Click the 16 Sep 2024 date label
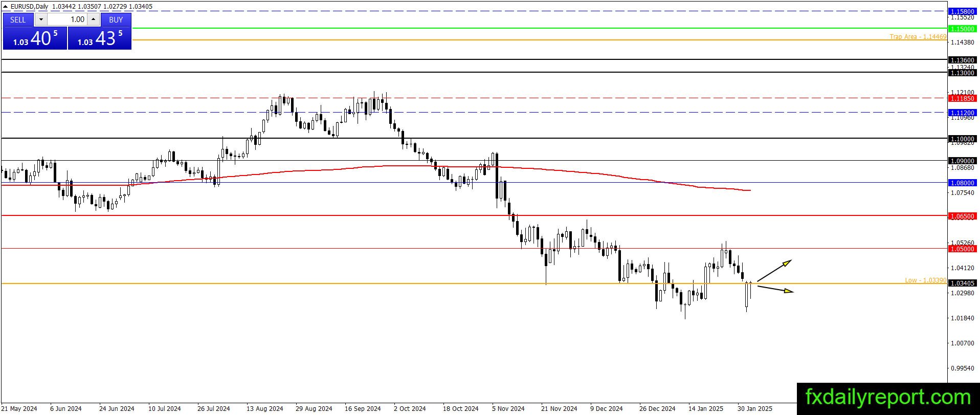Image resolution: width=980 pixels, height=415 pixels. pyautogui.click(x=363, y=408)
